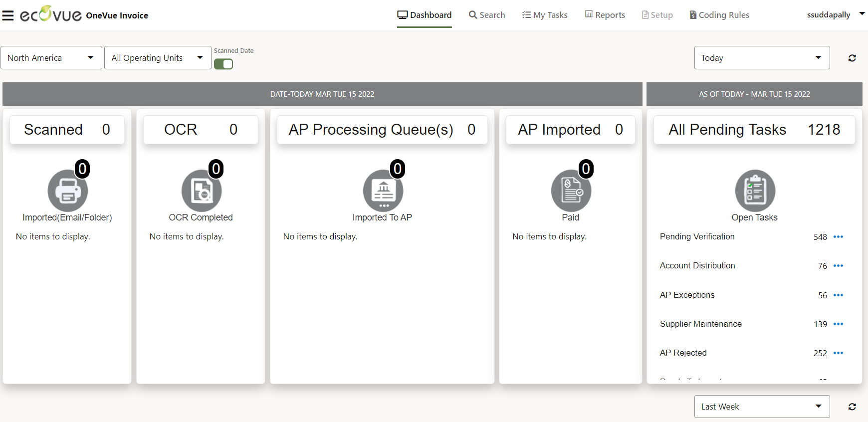868x422 pixels.
Task: Refresh the dashboard next to Today dropdown
Action: [x=852, y=58]
